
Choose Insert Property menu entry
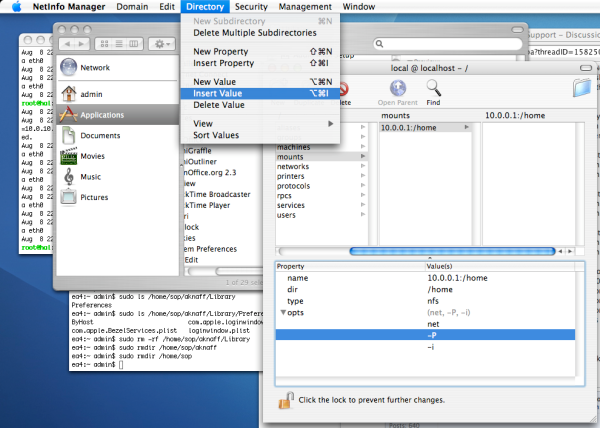click(x=260, y=63)
